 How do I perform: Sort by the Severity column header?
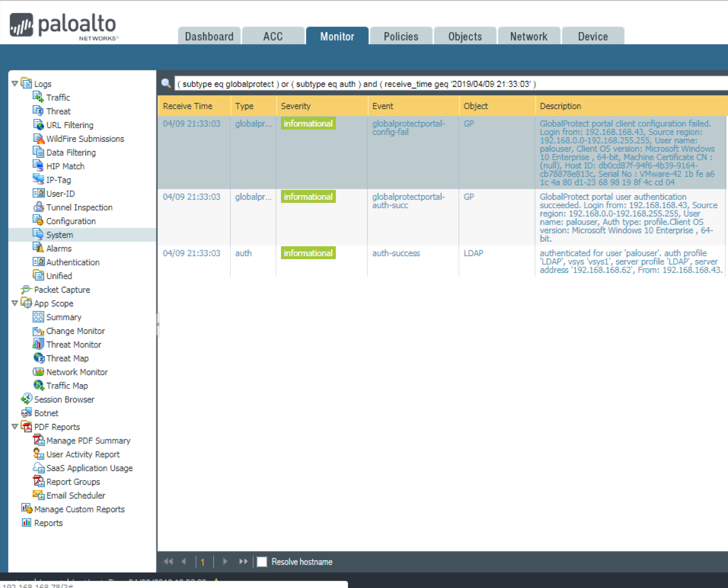(x=322, y=106)
